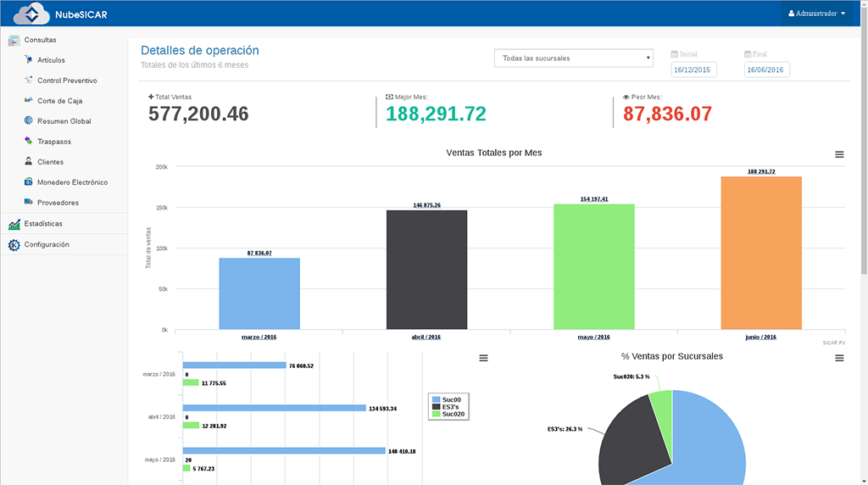Click the NubeSICAR cloud logo
868x485 pixels.
point(31,14)
